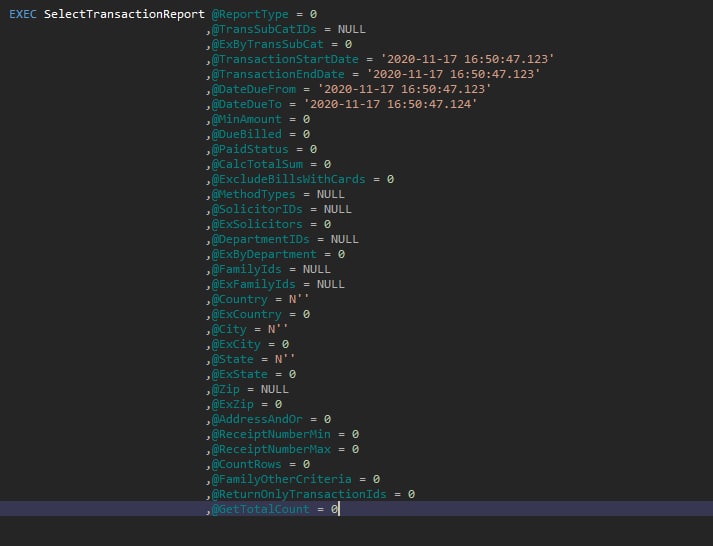Click the @PaidStatus parameter

pyautogui.click(x=250, y=149)
